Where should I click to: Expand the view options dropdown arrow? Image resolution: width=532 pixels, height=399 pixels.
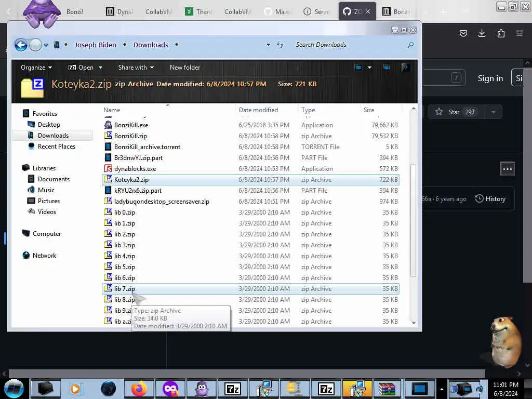(x=369, y=68)
